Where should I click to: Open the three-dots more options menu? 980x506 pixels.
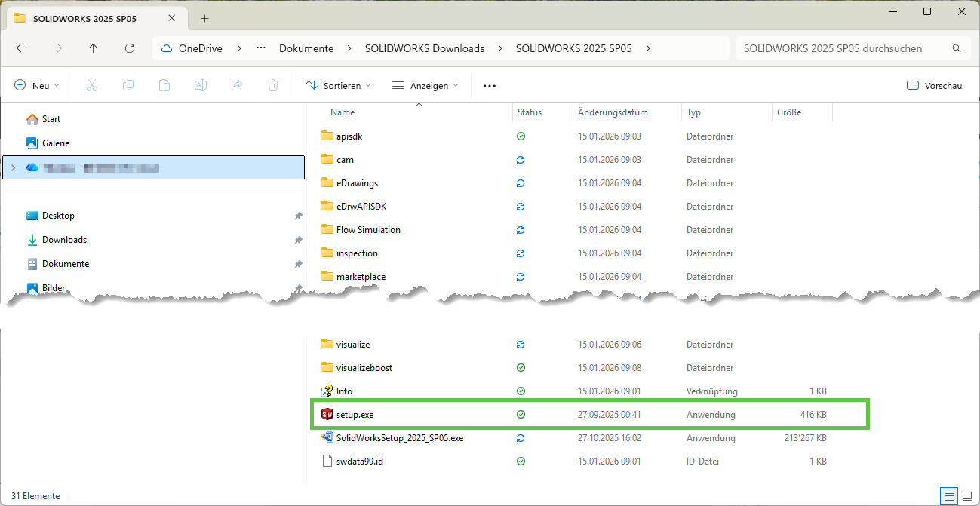click(490, 86)
